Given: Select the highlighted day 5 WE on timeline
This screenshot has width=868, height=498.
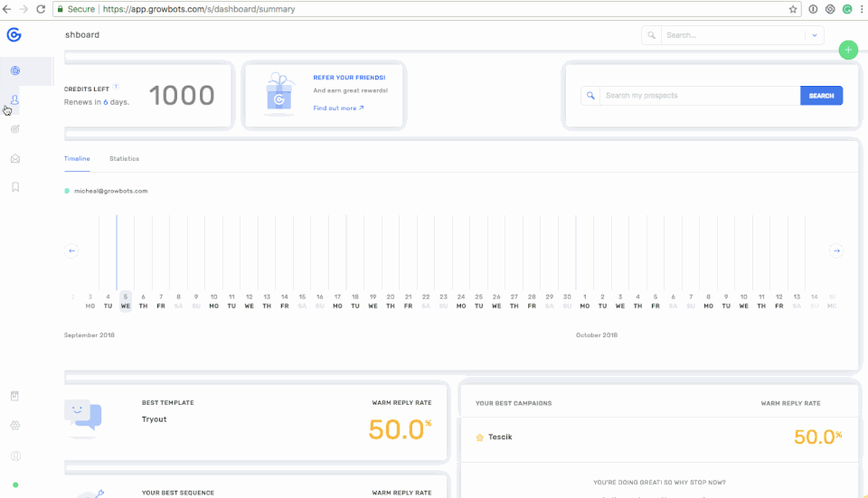Looking at the screenshot, I should (126, 300).
